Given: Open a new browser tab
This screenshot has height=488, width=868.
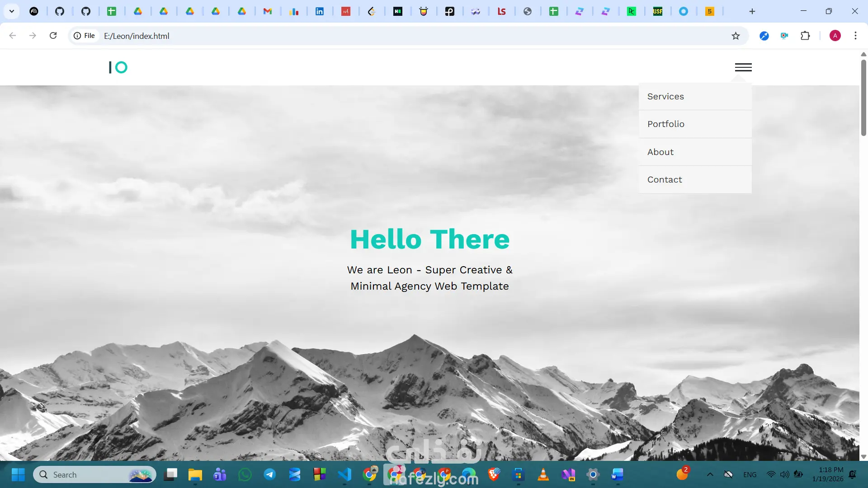Looking at the screenshot, I should point(752,11).
